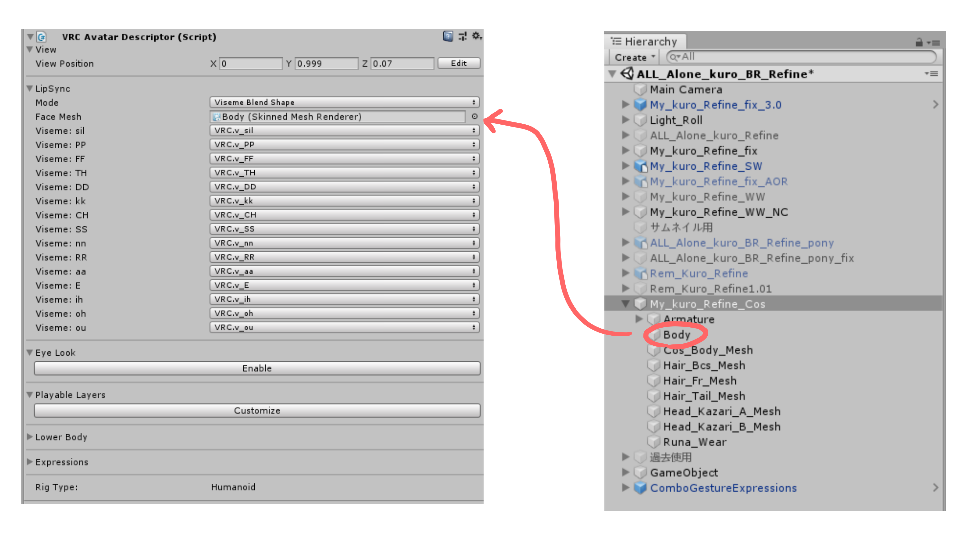Click the component preset sliders icon

pos(462,37)
